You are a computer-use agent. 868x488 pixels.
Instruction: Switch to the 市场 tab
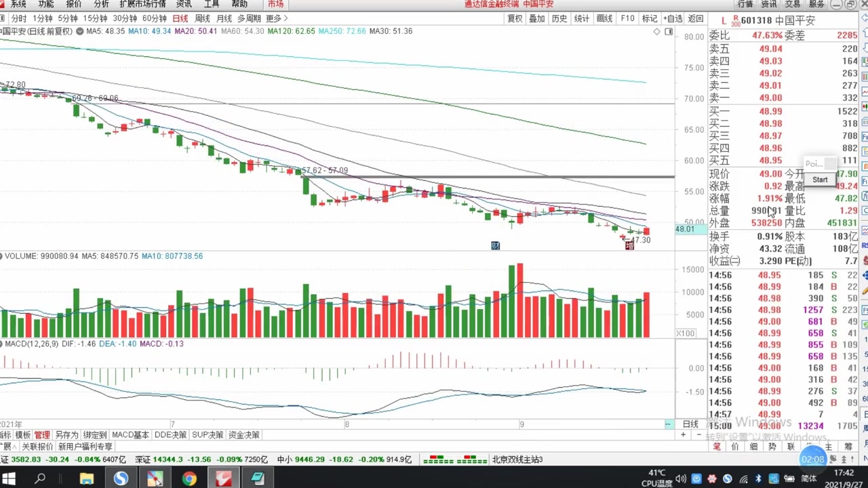(275, 4)
